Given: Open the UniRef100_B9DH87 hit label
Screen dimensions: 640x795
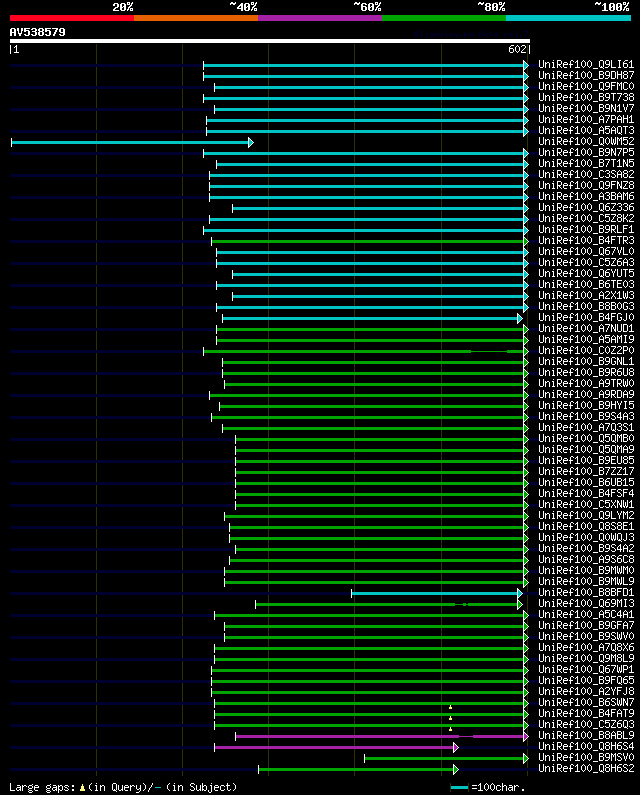Looking at the screenshot, I should pyautogui.click(x=586, y=76).
